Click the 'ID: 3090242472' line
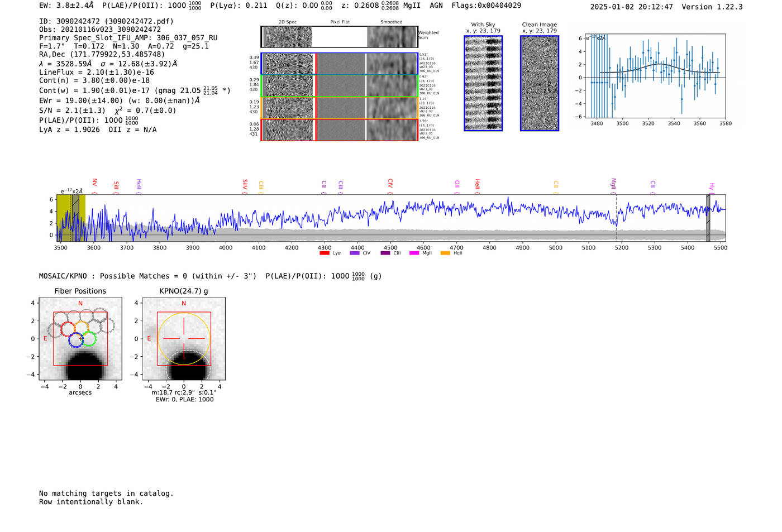The height and width of the screenshot is (532, 782). [x=106, y=21]
